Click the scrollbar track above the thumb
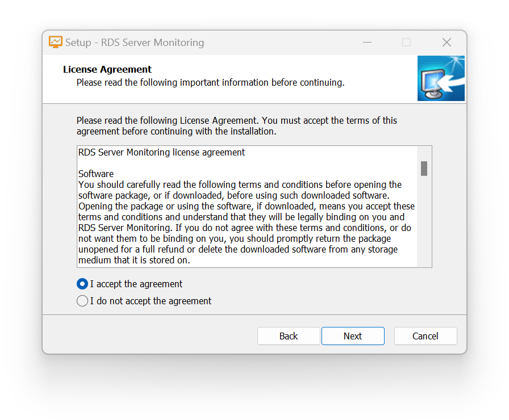Image resolution: width=509 pixels, height=420 pixels. pyautogui.click(x=424, y=154)
